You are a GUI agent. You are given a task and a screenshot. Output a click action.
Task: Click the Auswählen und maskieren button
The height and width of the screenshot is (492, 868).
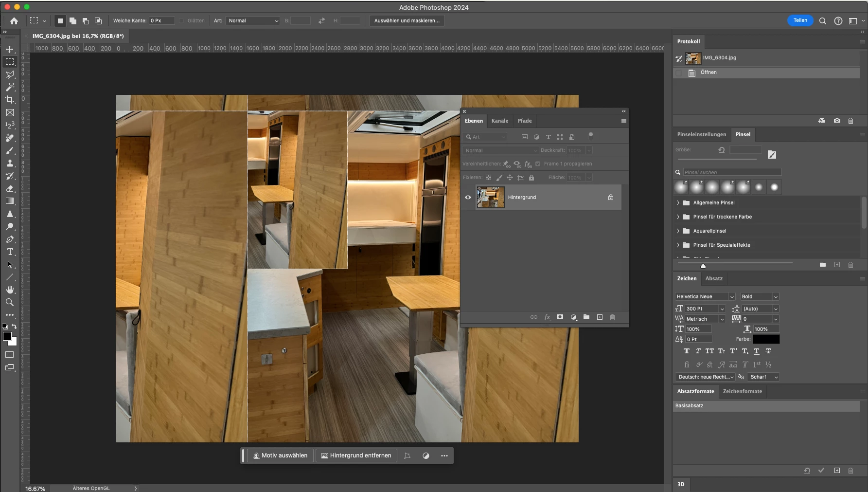tap(407, 21)
